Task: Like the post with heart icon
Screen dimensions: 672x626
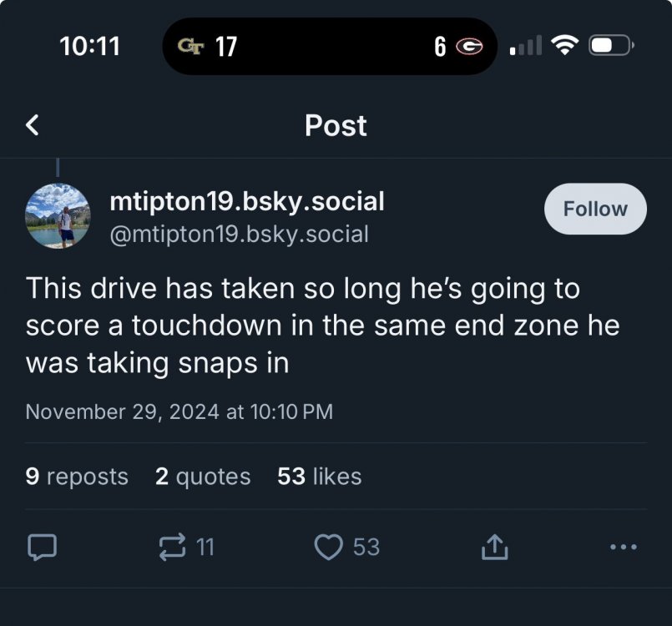Action: [x=329, y=547]
